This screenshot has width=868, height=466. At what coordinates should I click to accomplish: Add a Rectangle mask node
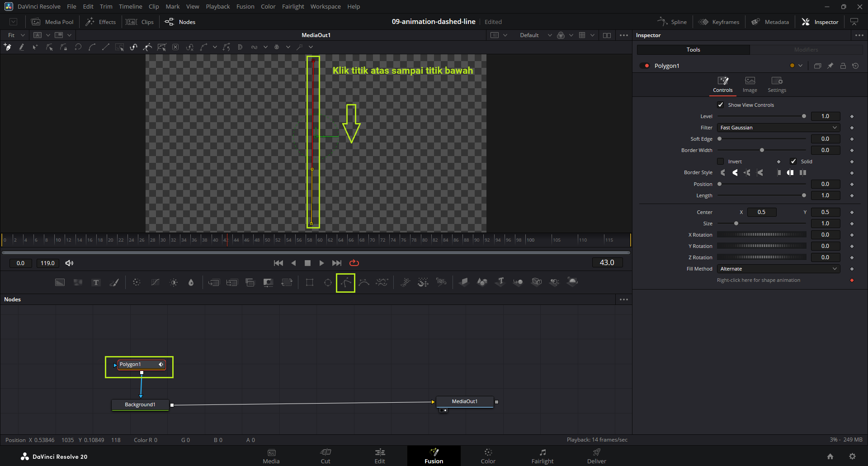click(310, 283)
